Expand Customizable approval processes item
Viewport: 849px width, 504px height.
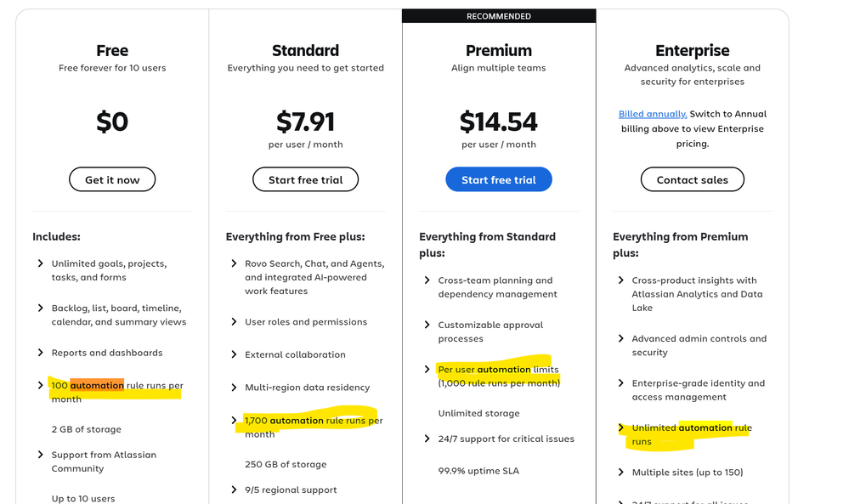coord(427,324)
